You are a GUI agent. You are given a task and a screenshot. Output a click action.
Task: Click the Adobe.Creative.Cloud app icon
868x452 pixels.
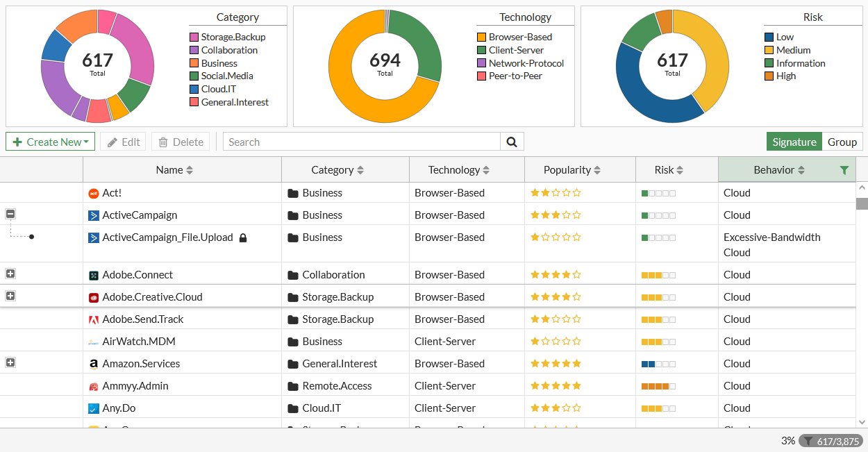point(94,297)
